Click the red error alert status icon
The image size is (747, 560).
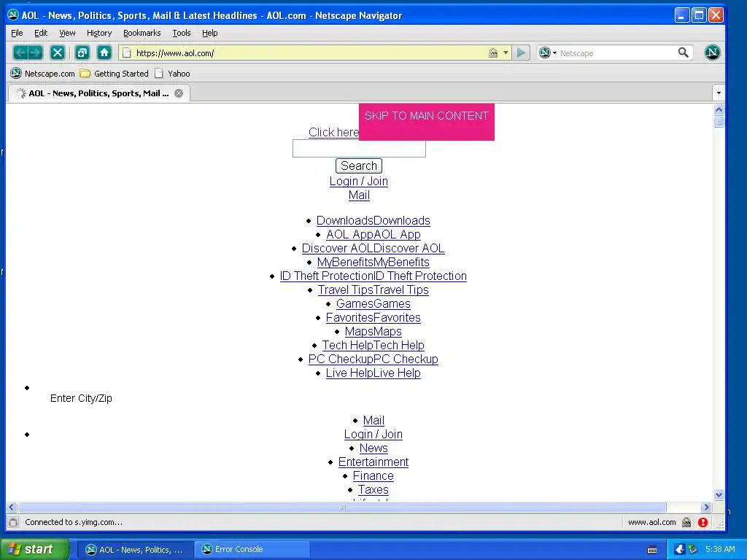703,522
